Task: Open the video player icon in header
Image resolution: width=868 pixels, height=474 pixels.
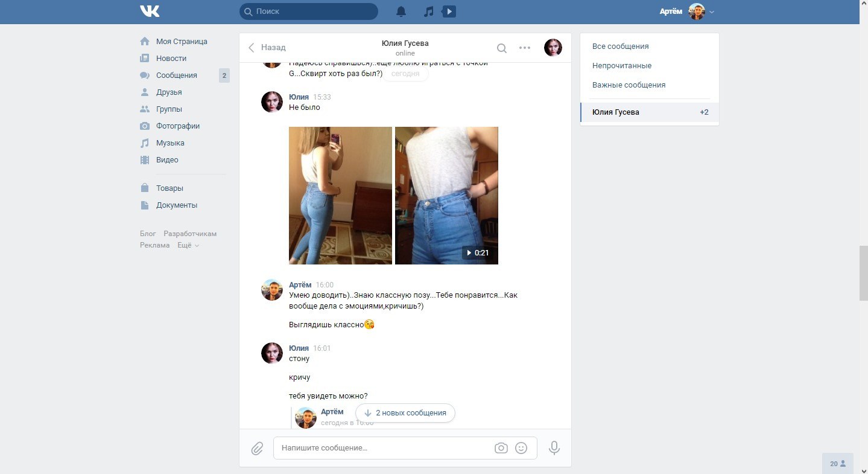Action: tap(449, 11)
